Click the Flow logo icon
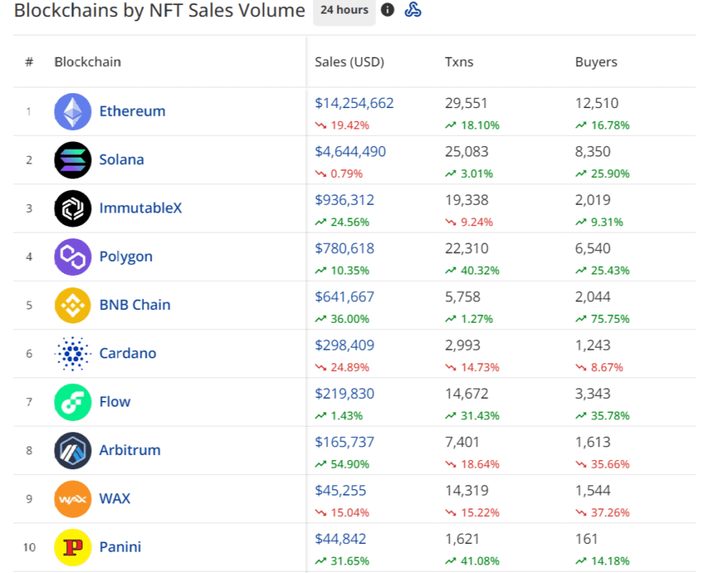Image resolution: width=728 pixels, height=573 pixels. point(73,402)
